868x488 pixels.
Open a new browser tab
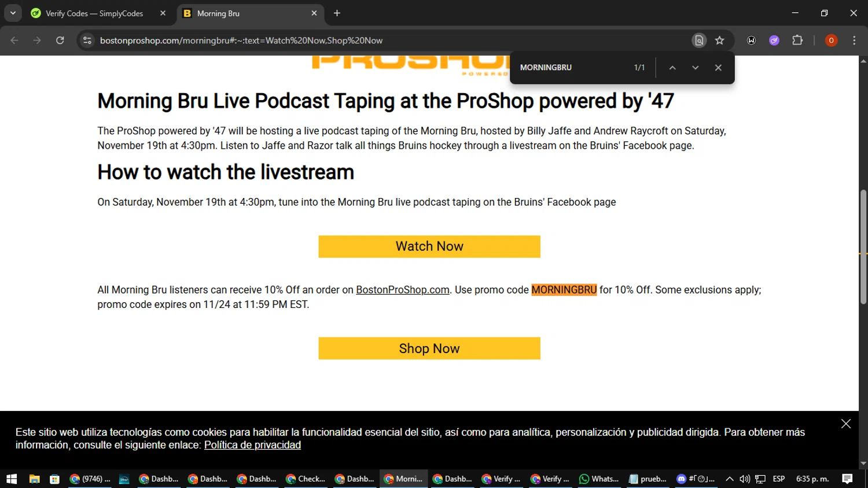[x=337, y=13]
